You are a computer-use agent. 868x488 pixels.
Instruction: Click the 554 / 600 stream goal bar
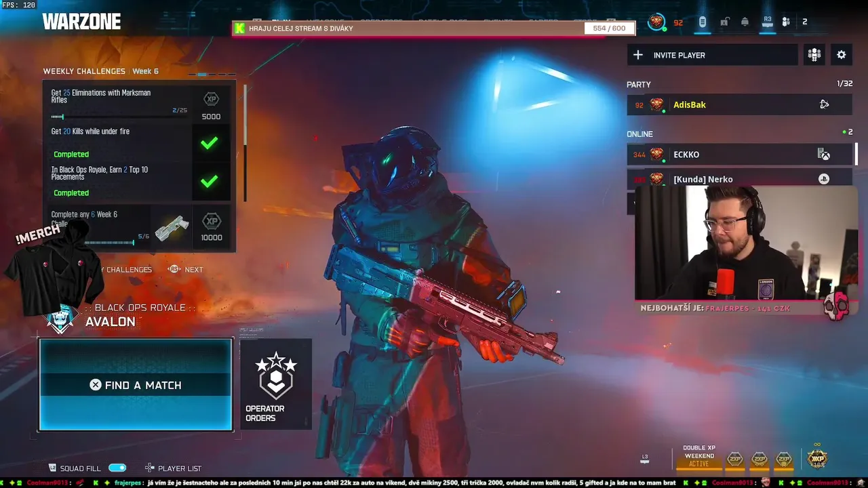(434, 28)
